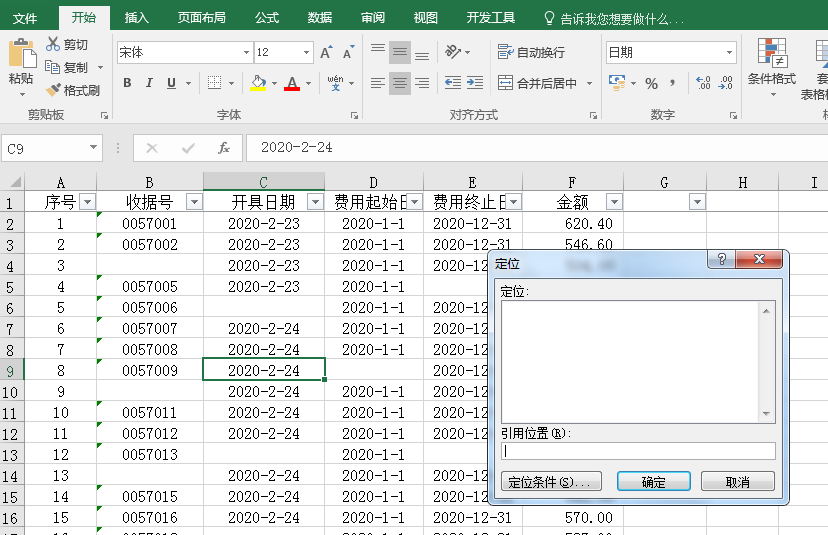Decrease decimal places
The width and height of the screenshot is (828, 535).
click(726, 83)
